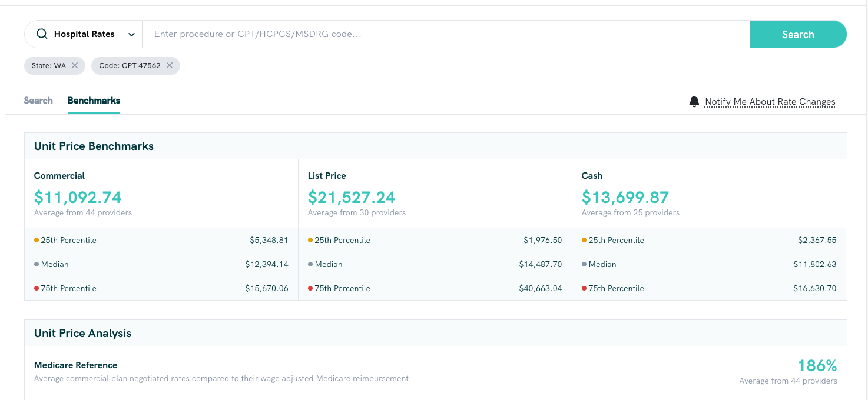Image resolution: width=868 pixels, height=400 pixels.
Task: Open Notify Me About Rate Changes link
Action: 770,102
